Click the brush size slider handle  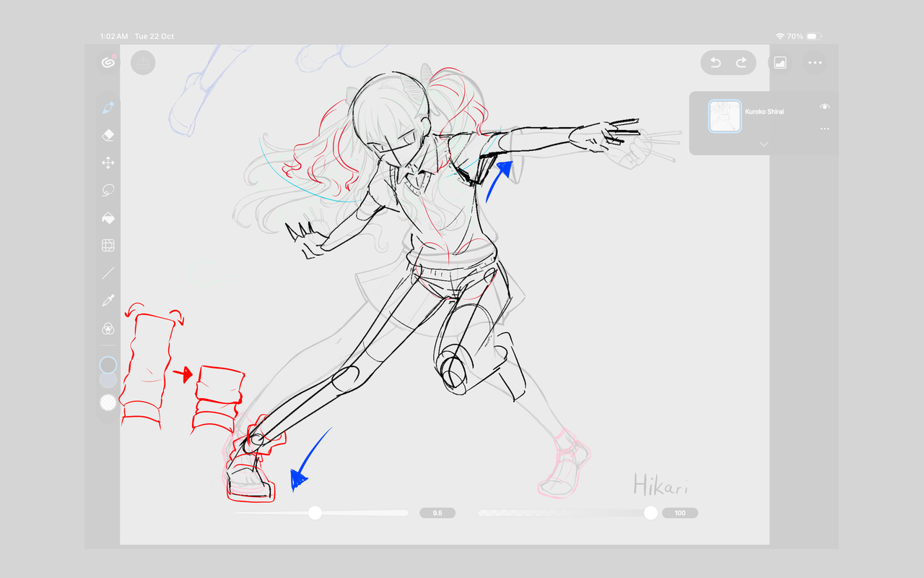click(x=315, y=513)
